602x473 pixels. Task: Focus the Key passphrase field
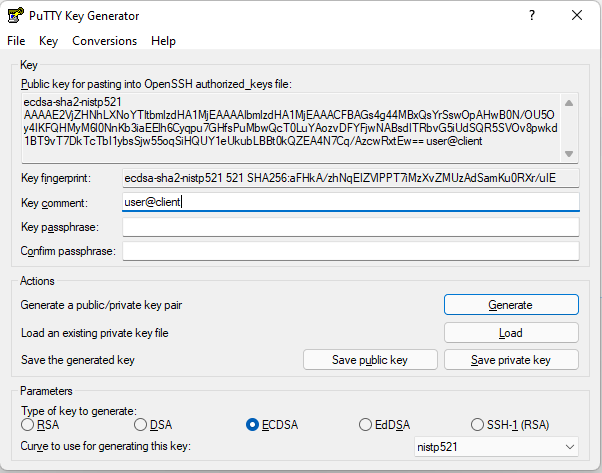tap(351, 227)
